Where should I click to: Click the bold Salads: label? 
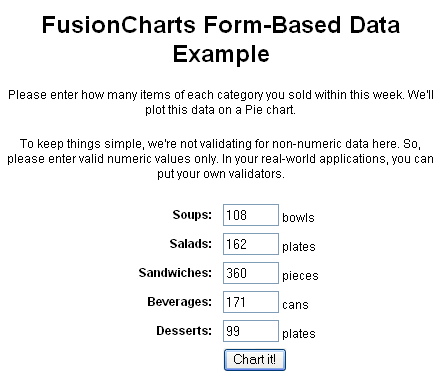tap(191, 244)
